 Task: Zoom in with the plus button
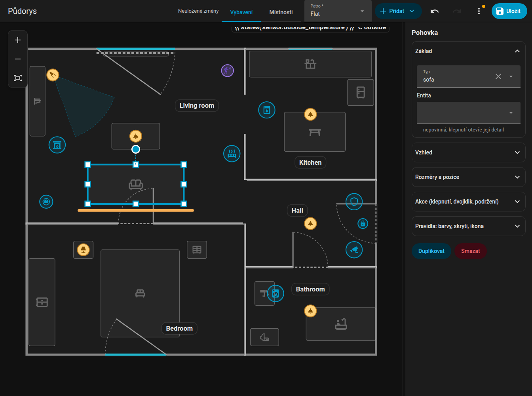[x=18, y=40]
